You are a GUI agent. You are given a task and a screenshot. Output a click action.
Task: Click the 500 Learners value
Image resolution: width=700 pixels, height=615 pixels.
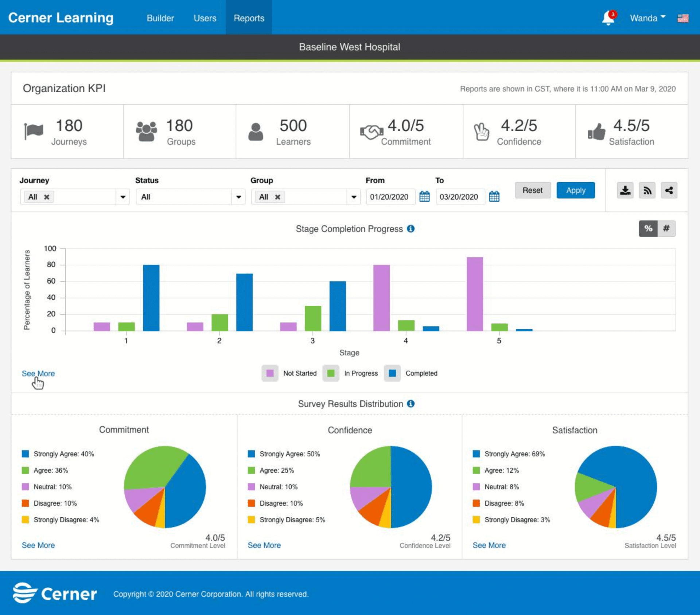pyautogui.click(x=293, y=125)
